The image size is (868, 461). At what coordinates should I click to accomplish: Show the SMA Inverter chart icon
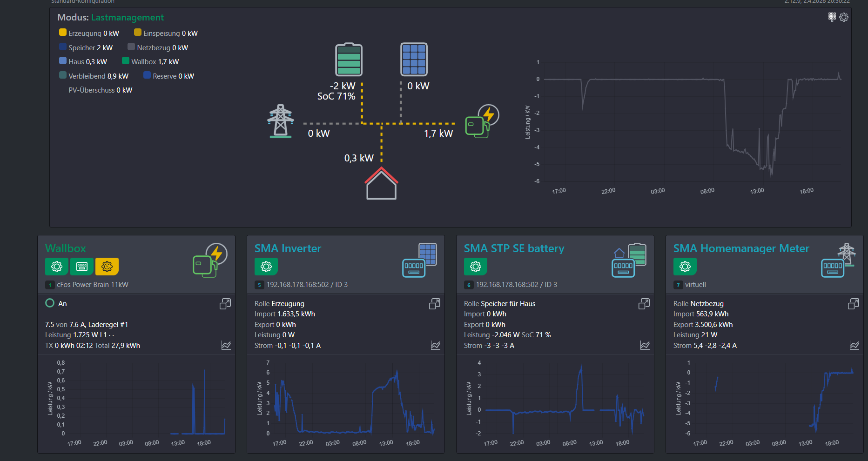(x=436, y=345)
